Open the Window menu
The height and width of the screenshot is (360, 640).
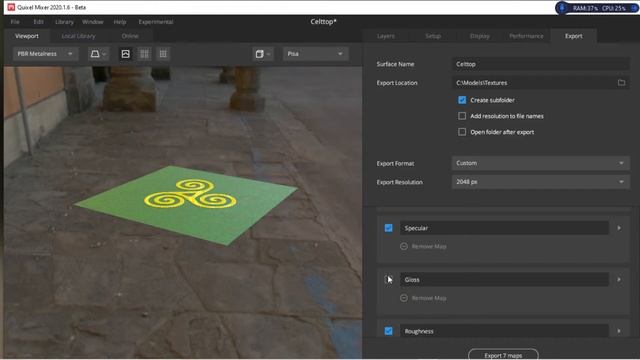coord(93,22)
